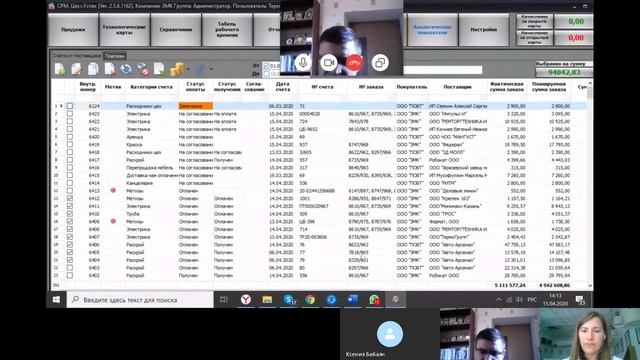Click the copy document icon
Image resolution: width=640 pixels, height=360 pixels.
[93, 69]
